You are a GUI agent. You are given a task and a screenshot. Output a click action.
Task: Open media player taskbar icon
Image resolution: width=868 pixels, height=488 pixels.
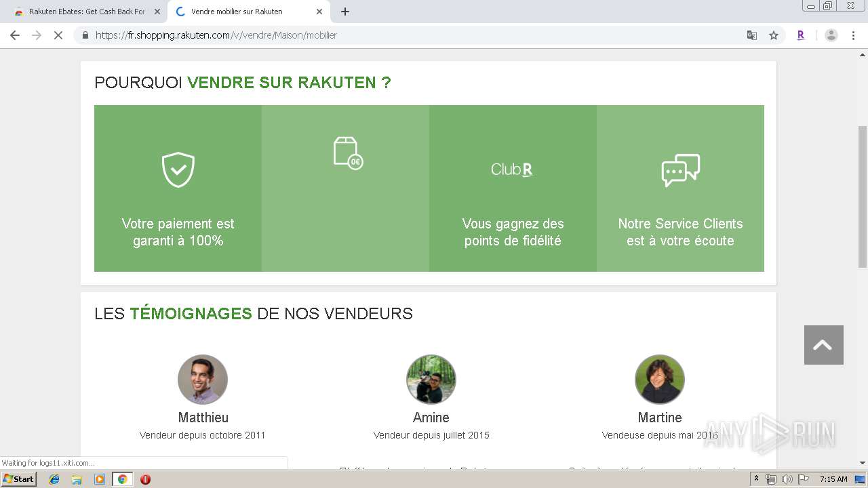click(100, 479)
